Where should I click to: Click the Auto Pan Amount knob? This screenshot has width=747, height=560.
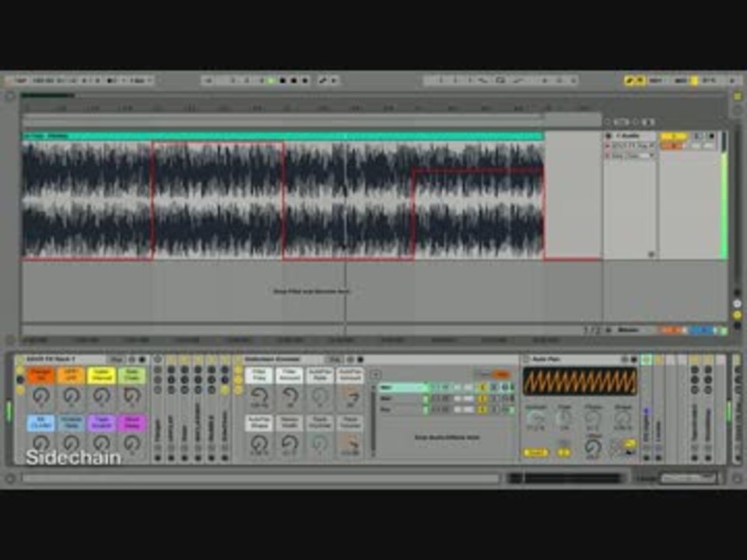click(535, 419)
